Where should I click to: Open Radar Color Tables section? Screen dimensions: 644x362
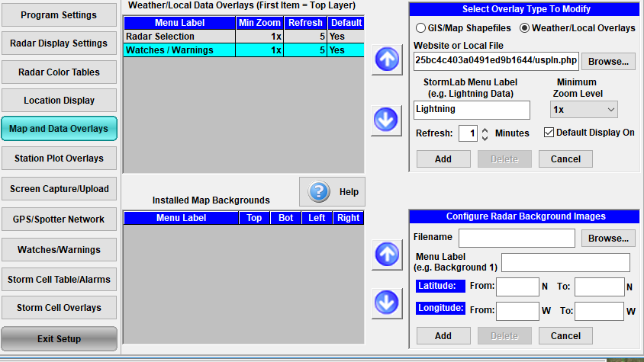coord(60,72)
